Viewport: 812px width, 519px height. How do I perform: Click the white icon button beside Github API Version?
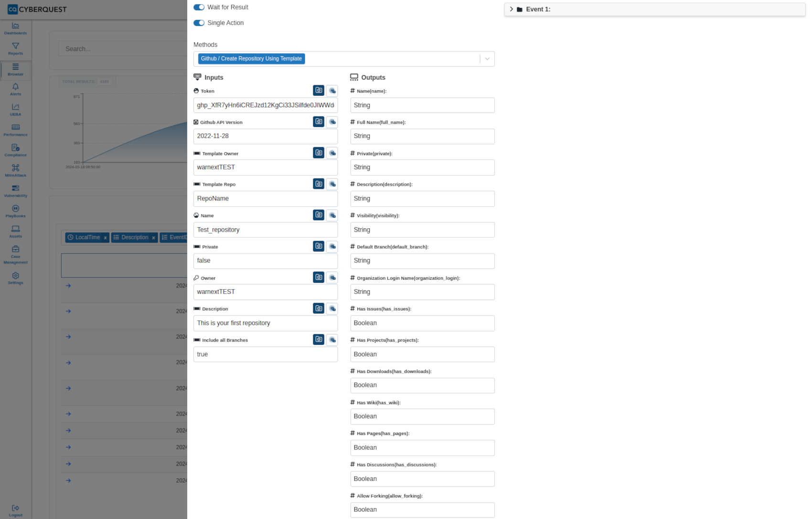pos(332,122)
